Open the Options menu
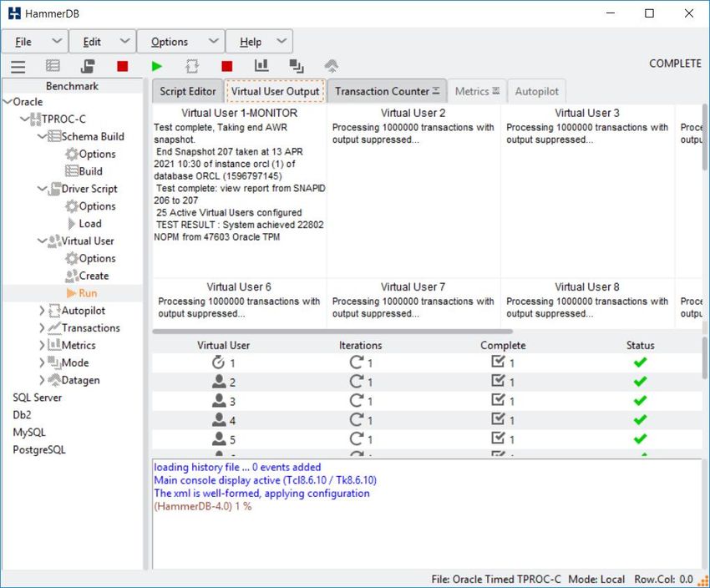 [x=180, y=42]
